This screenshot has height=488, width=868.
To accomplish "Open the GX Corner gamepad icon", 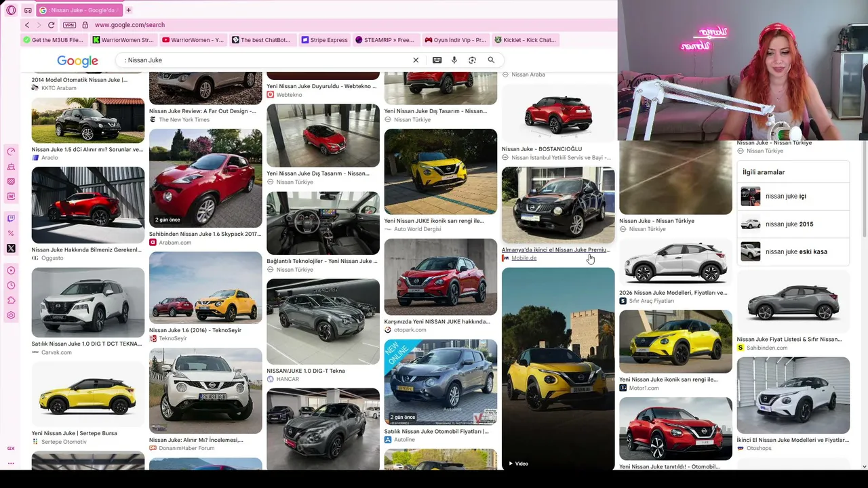I will click(x=28, y=10).
